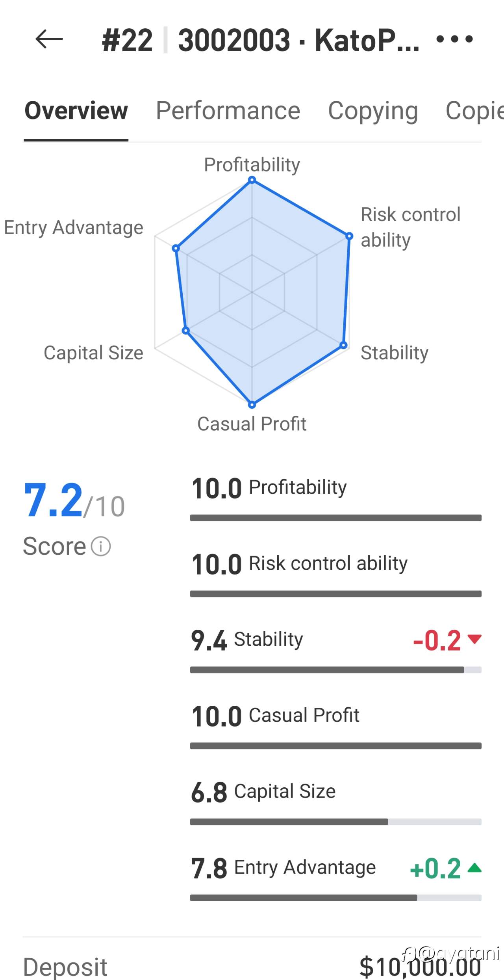Image resolution: width=504 pixels, height=980 pixels.
Task: Tap the Profitability score progress bar
Action: tap(335, 518)
